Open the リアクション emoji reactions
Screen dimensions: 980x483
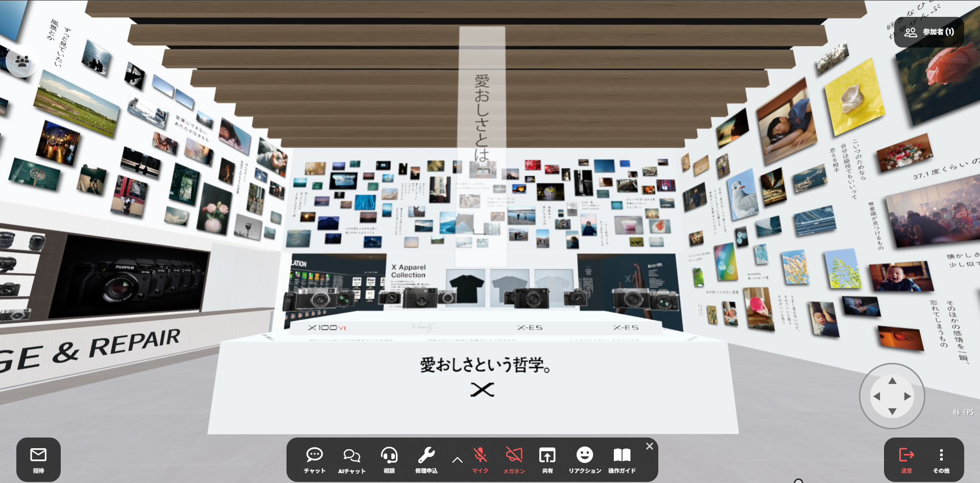coord(585,460)
